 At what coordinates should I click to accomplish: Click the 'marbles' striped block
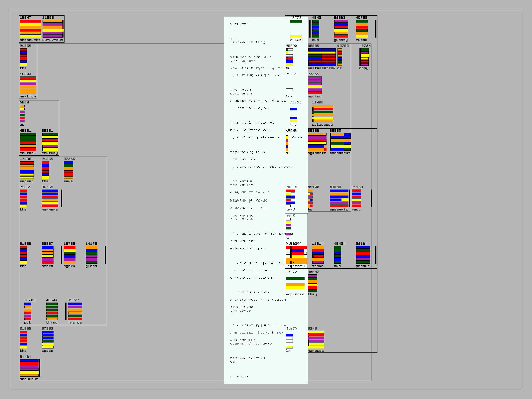[316, 339]
